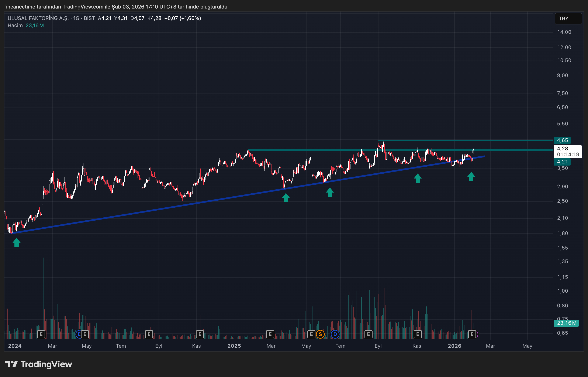Select the green arrow marker below Tem 2025
The height and width of the screenshot is (377, 588).
[x=330, y=192]
